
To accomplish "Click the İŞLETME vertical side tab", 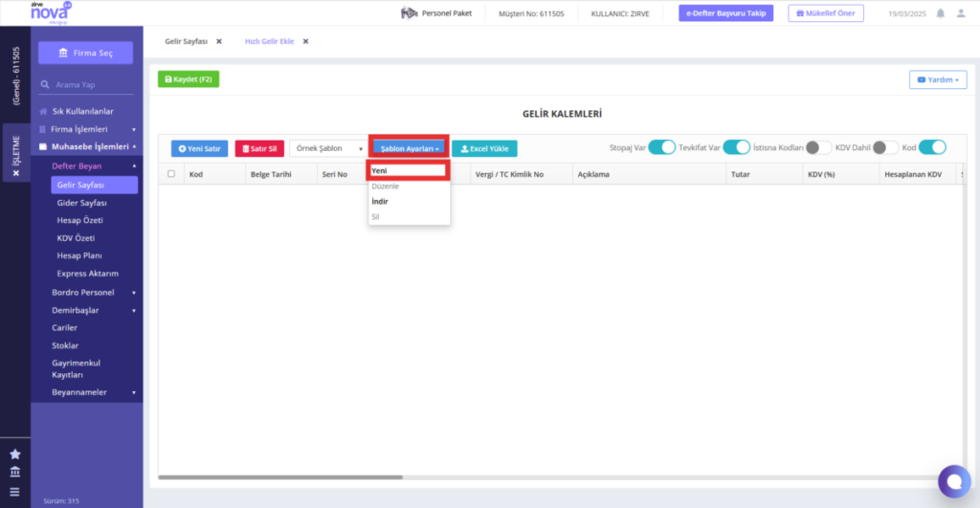I will (16, 150).
